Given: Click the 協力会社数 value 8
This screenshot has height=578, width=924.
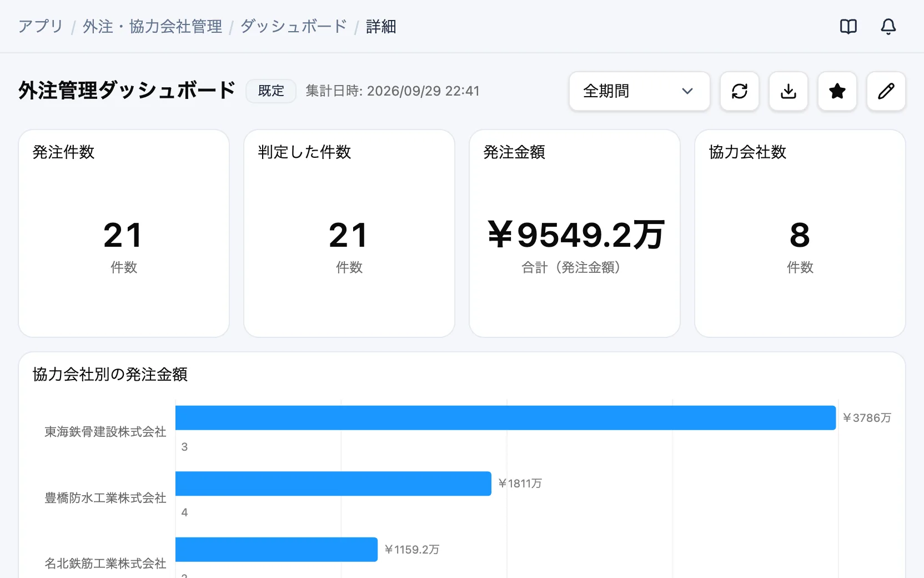Looking at the screenshot, I should click(x=800, y=235).
